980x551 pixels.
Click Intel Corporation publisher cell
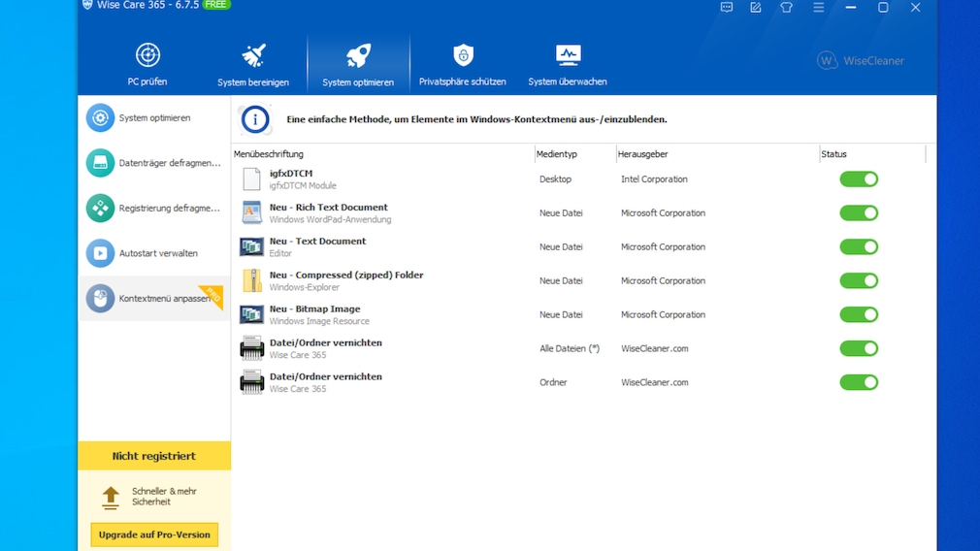[654, 179]
